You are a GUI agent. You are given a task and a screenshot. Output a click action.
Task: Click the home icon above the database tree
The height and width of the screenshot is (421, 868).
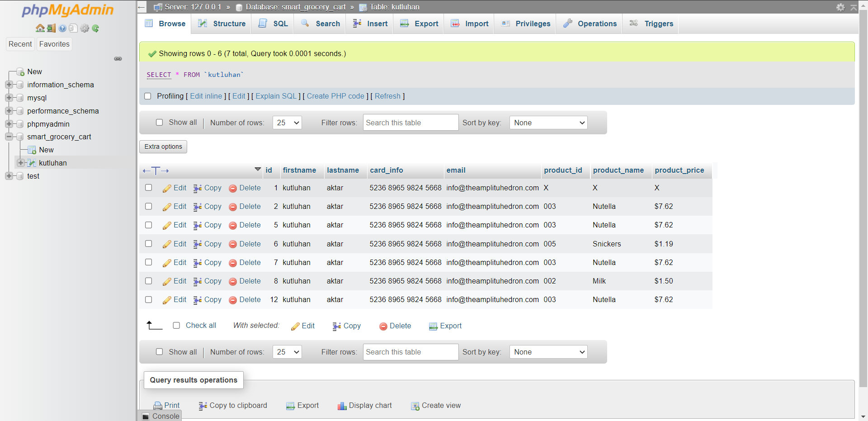pos(40,28)
